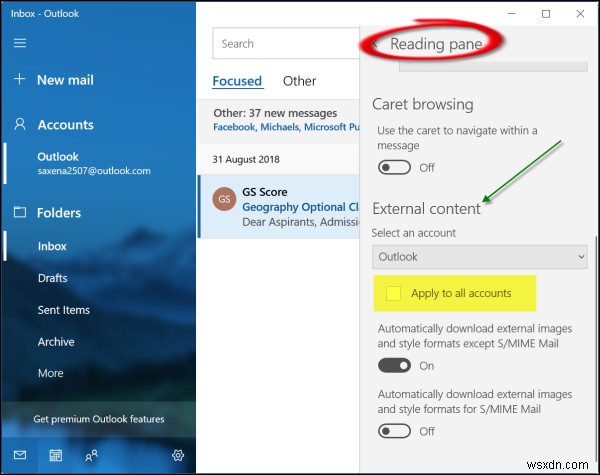
Task: Click the GS sender avatar
Action: coord(224,199)
